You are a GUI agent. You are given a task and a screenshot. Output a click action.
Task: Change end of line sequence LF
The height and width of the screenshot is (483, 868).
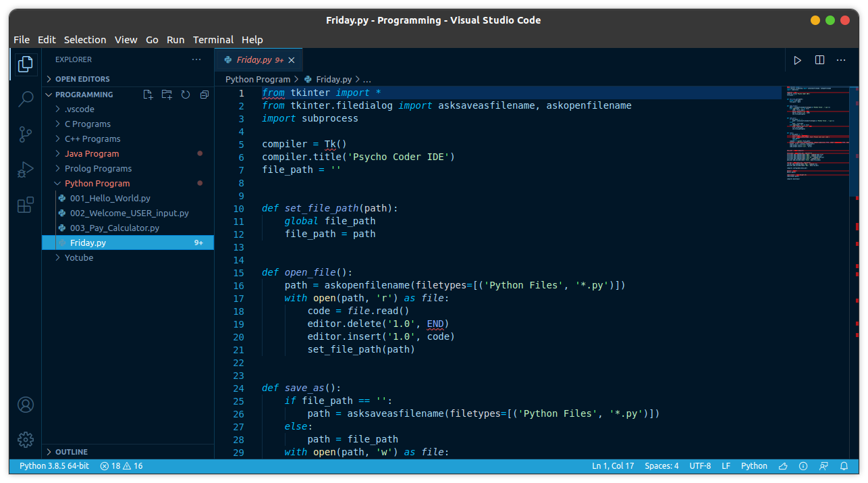726,466
